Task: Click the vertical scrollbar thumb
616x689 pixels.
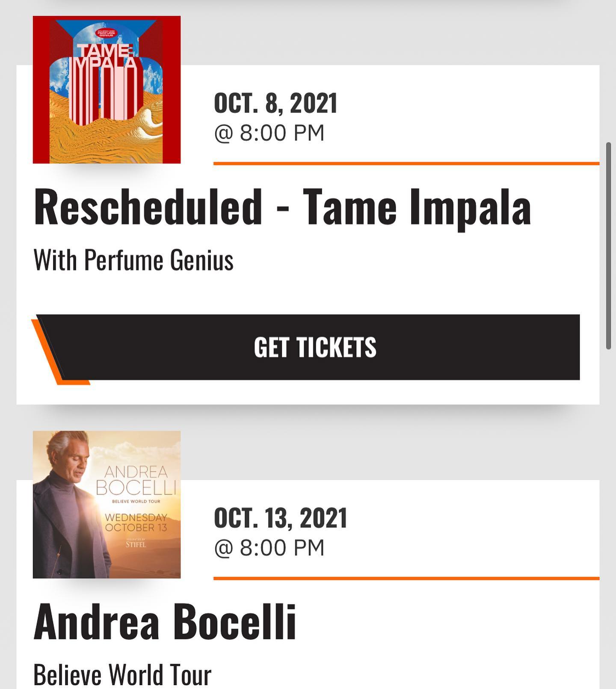Action: click(x=608, y=246)
